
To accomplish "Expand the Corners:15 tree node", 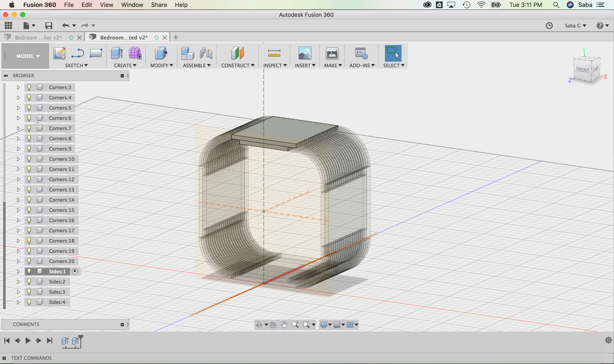I will pos(18,210).
